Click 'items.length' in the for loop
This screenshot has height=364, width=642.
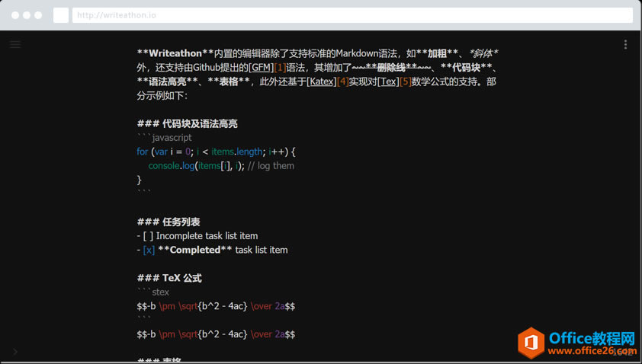pos(237,152)
